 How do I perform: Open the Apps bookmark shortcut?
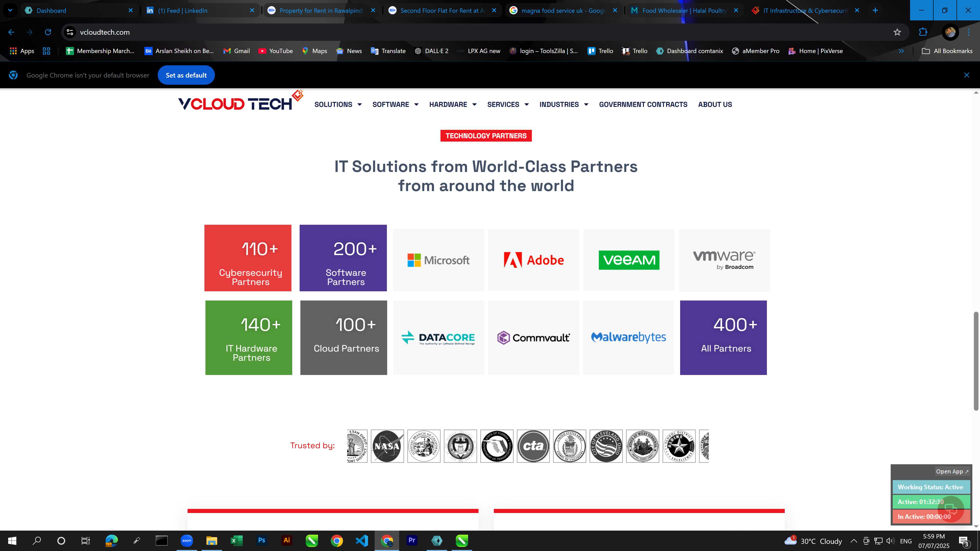coord(22,51)
